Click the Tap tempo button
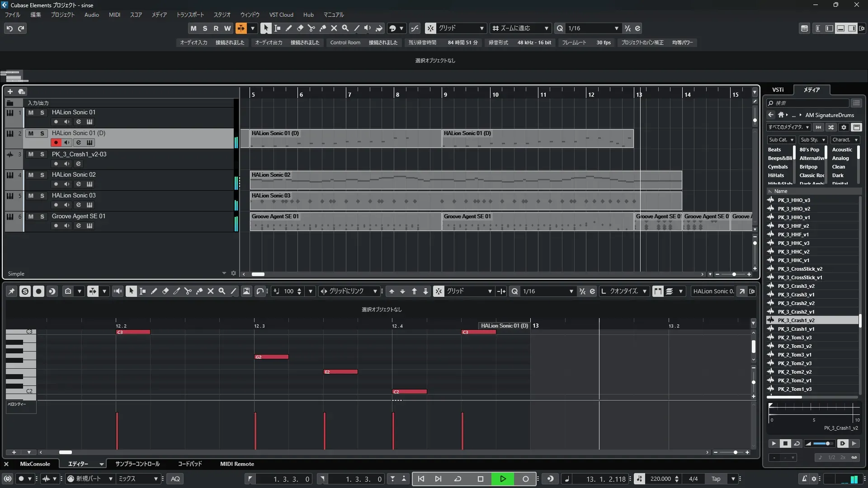This screenshot has height=488, width=868. click(x=716, y=479)
